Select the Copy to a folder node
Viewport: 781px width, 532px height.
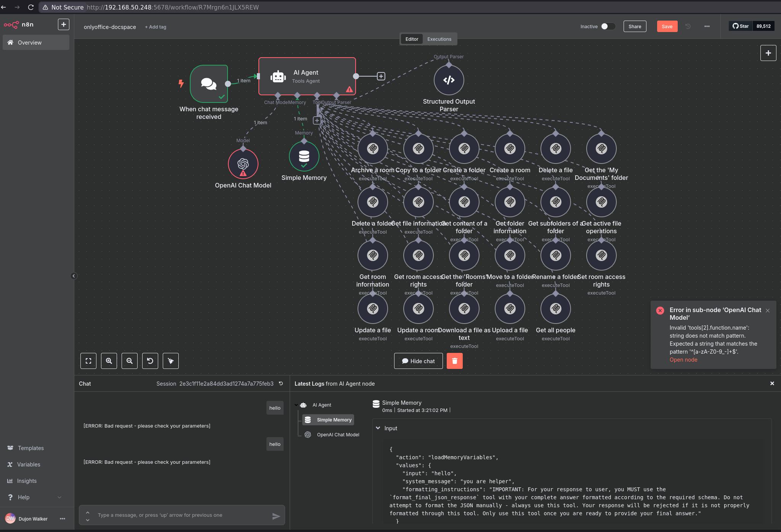click(x=419, y=149)
